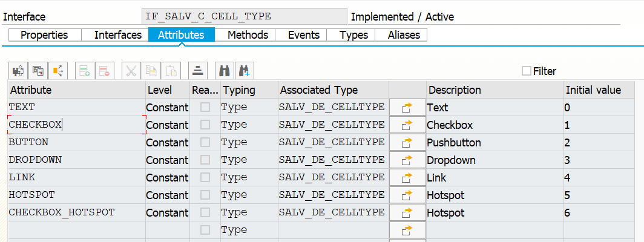Click the arrow button in DROPDOWN row
Image resolution: width=644 pixels, height=242 pixels.
coord(407,160)
